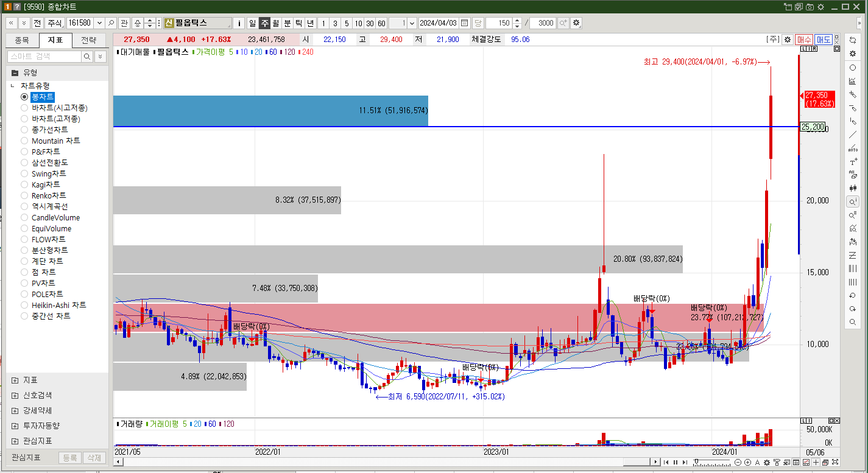Select Heikin-Ashi 차트 option

(x=24, y=305)
